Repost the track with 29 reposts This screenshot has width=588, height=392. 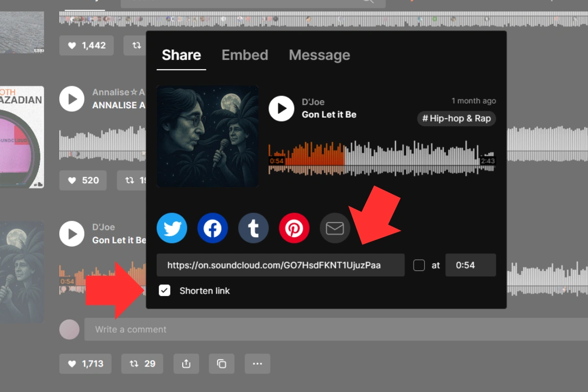[x=142, y=364]
